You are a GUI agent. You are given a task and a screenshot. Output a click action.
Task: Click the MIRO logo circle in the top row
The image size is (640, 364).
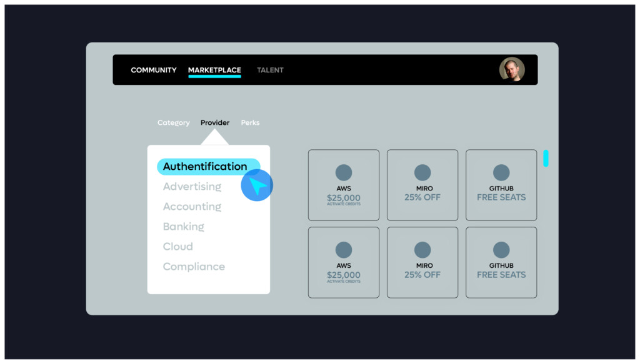[422, 173]
